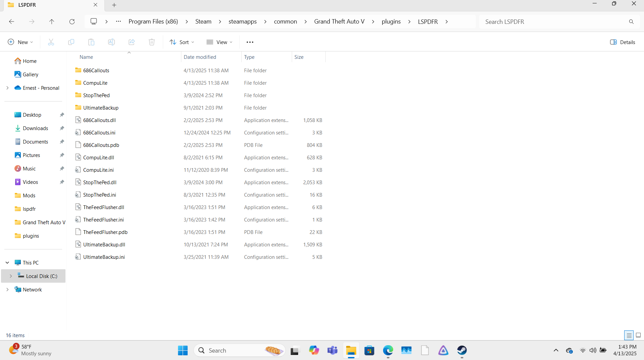The height and width of the screenshot is (360, 644).
Task: Open the clock and date flyout
Action: pos(625,350)
